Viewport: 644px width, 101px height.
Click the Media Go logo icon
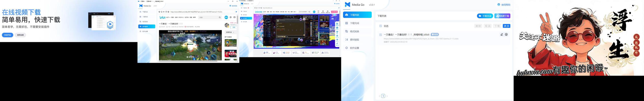347,5
